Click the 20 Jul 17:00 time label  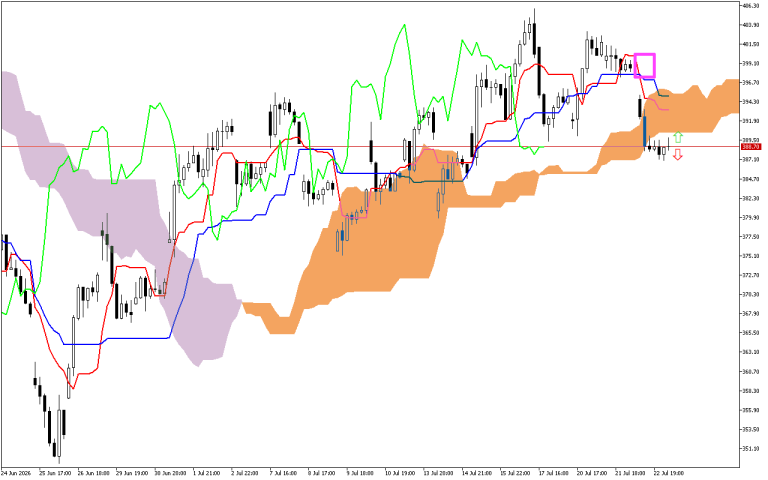tap(591, 473)
